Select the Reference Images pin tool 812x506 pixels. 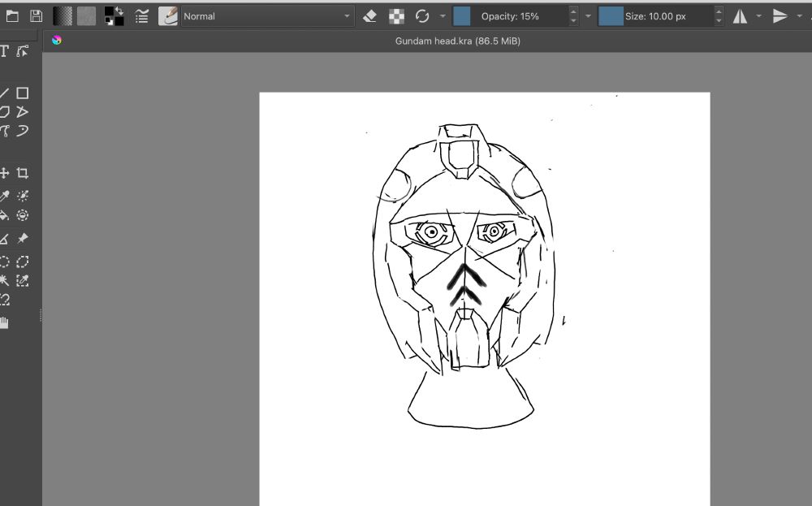22,238
